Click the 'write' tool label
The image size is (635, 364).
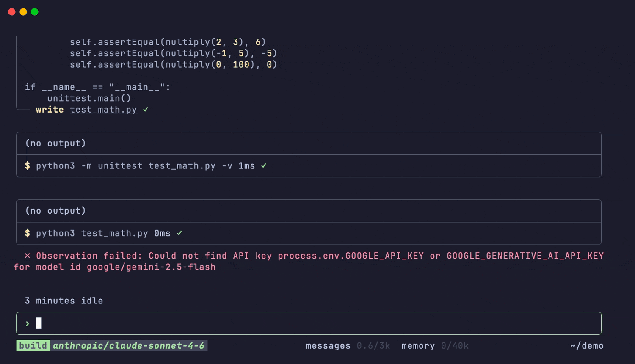(50, 110)
